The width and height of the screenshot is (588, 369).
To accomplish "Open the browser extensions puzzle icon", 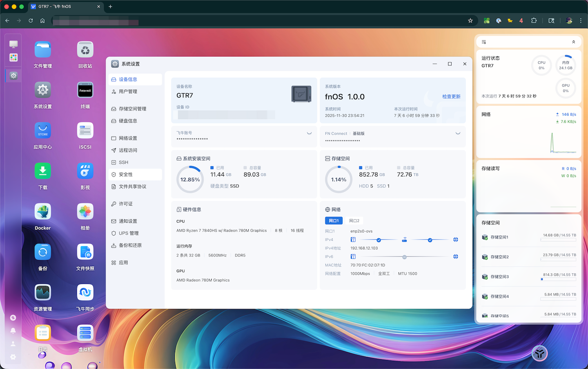I will 534,20.
